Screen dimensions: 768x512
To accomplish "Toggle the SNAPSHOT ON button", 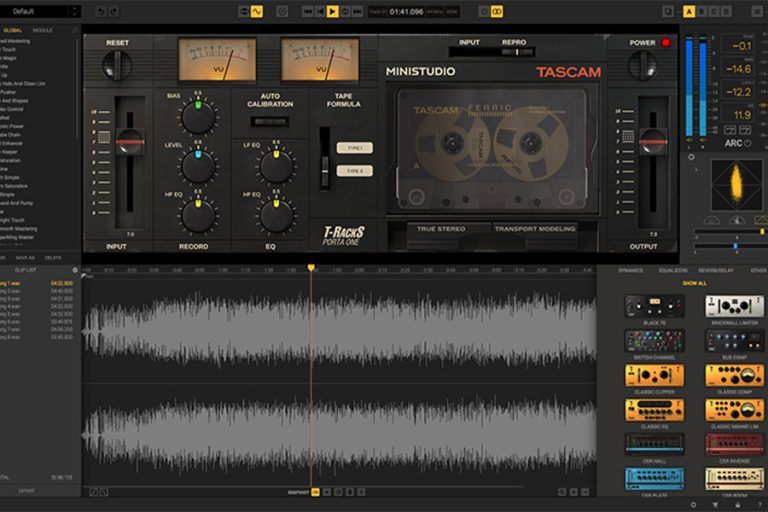I will point(315,492).
